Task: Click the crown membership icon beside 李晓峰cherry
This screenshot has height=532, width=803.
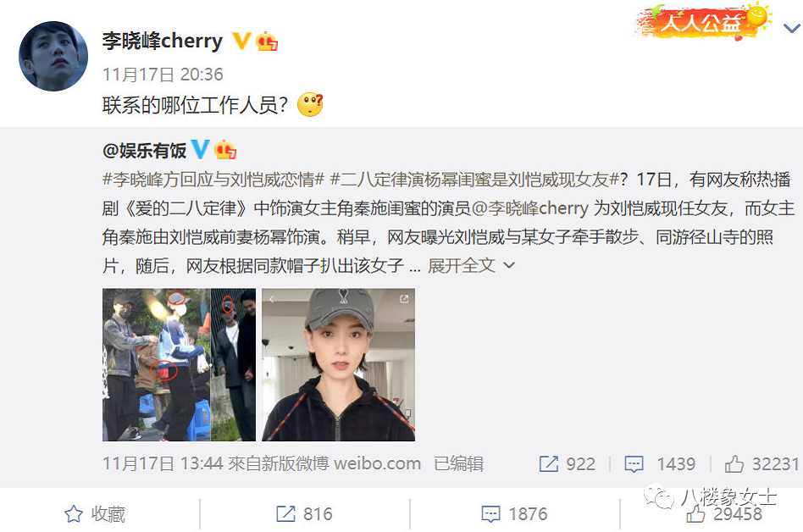Action: (267, 41)
